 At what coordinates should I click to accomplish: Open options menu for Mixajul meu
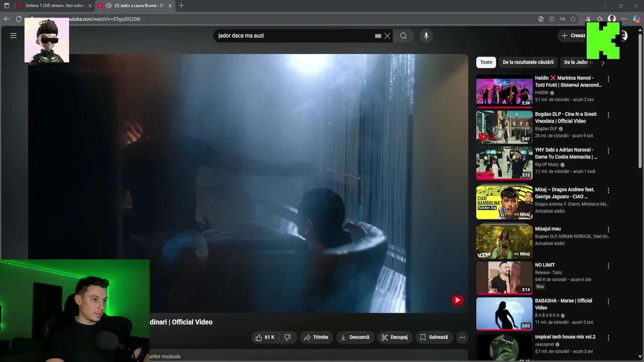608,230
